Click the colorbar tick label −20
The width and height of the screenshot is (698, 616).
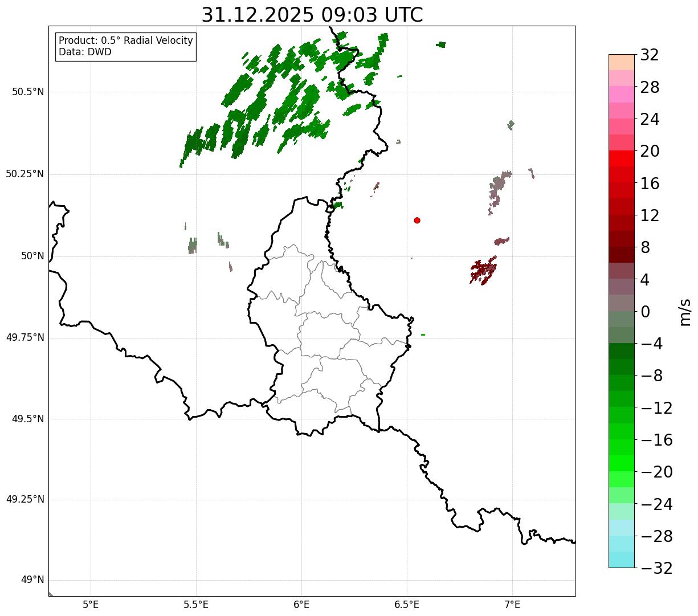point(656,472)
